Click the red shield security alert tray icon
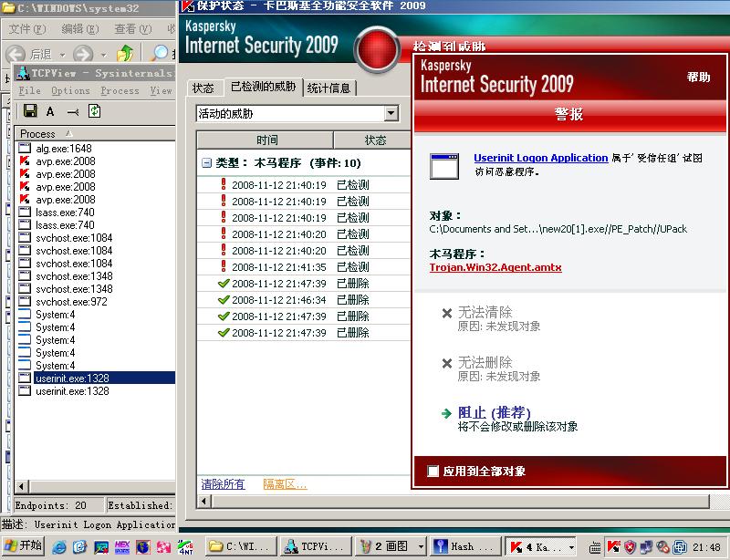 coord(630,546)
